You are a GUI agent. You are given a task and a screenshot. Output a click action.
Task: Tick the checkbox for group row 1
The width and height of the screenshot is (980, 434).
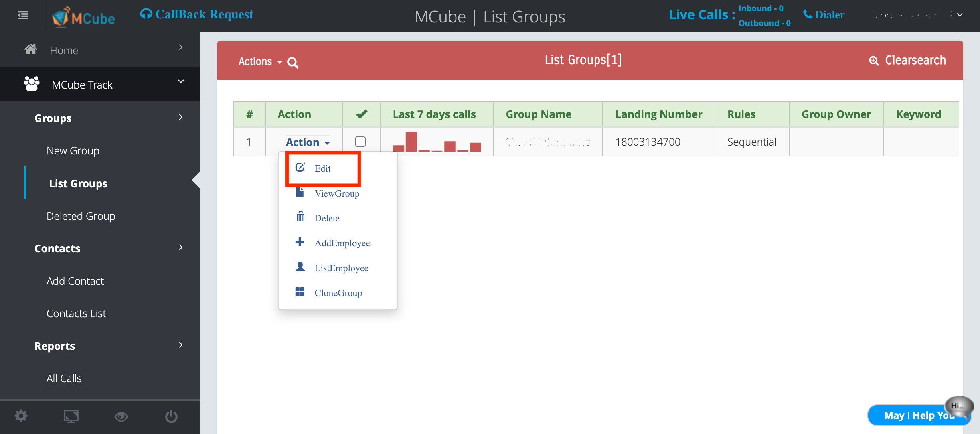coord(360,142)
